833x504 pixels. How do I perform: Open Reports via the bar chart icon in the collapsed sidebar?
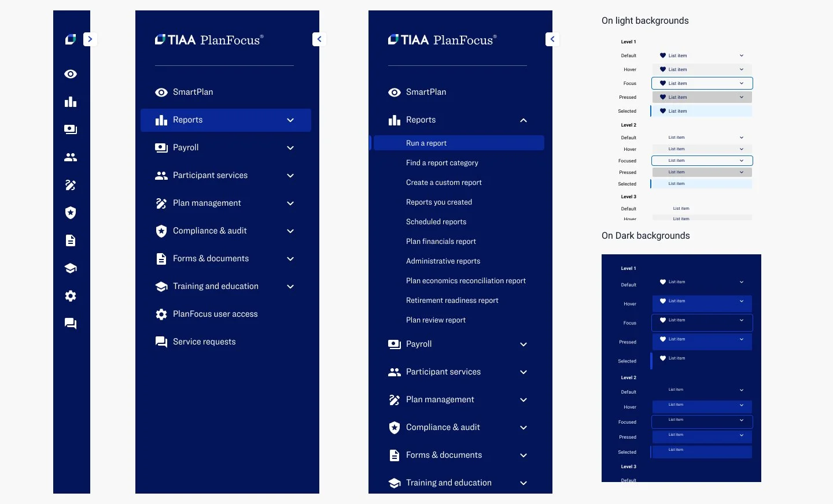71,102
